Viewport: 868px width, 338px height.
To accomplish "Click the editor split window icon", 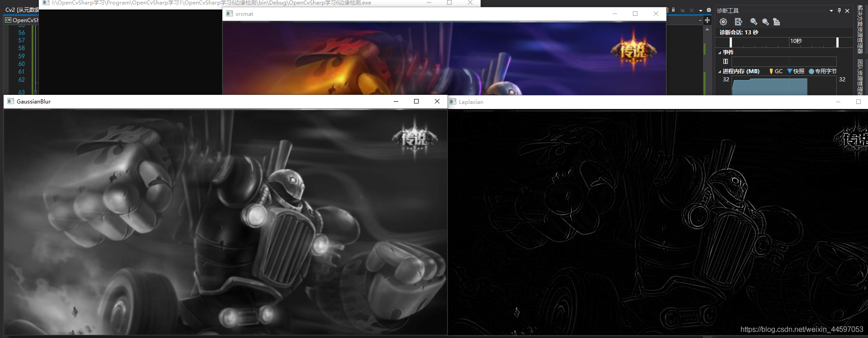I will tap(707, 20).
